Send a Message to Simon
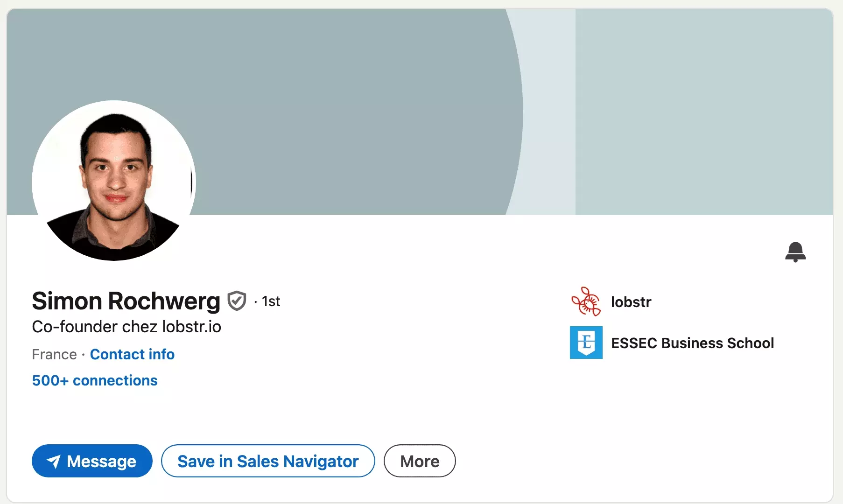This screenshot has height=504, width=843. tap(92, 461)
